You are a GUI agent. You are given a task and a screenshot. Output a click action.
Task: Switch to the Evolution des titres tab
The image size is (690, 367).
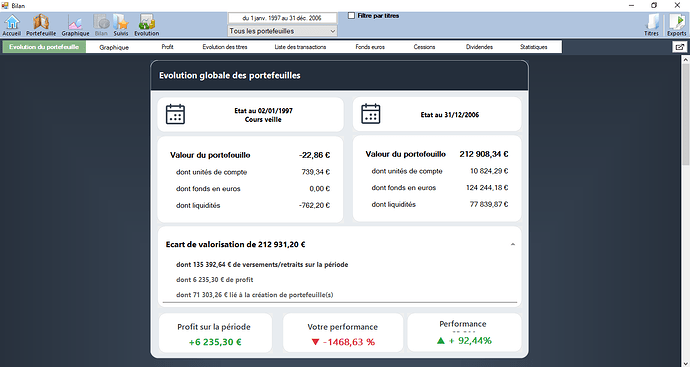coord(225,47)
